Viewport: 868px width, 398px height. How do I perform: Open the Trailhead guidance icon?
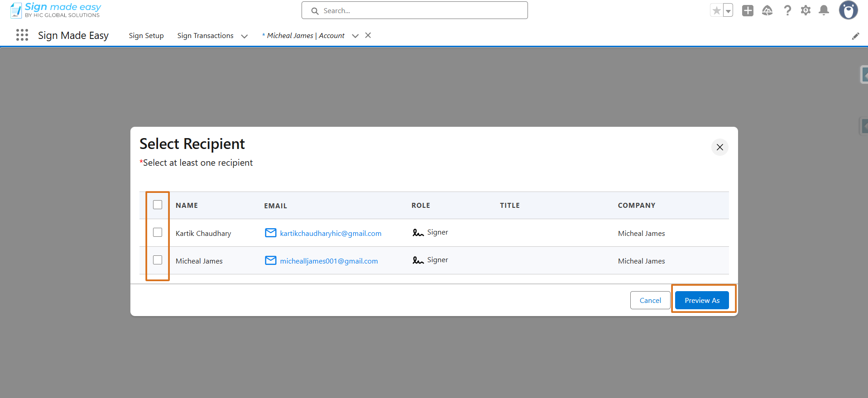[x=767, y=10]
